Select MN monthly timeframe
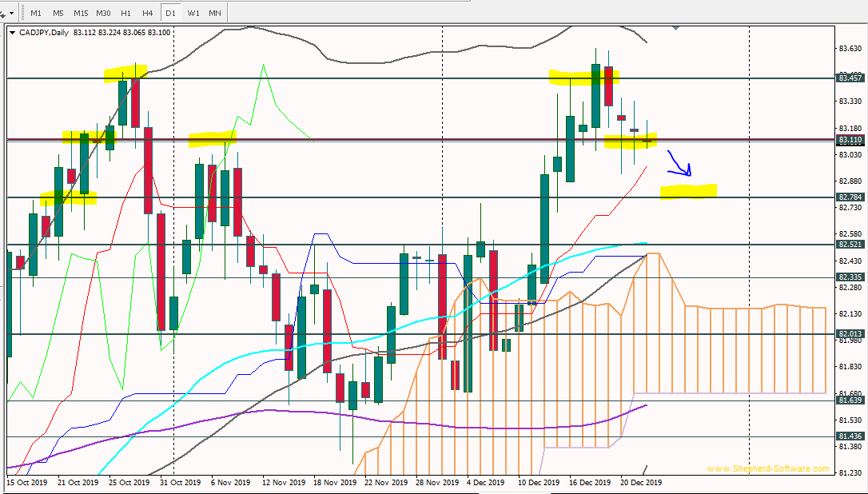 pyautogui.click(x=215, y=13)
